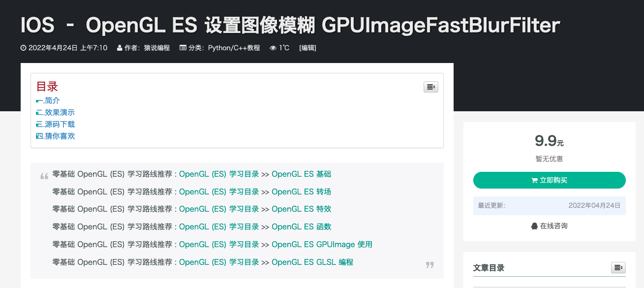Click the opening quotation mark icon in the recommendation block

tap(44, 175)
